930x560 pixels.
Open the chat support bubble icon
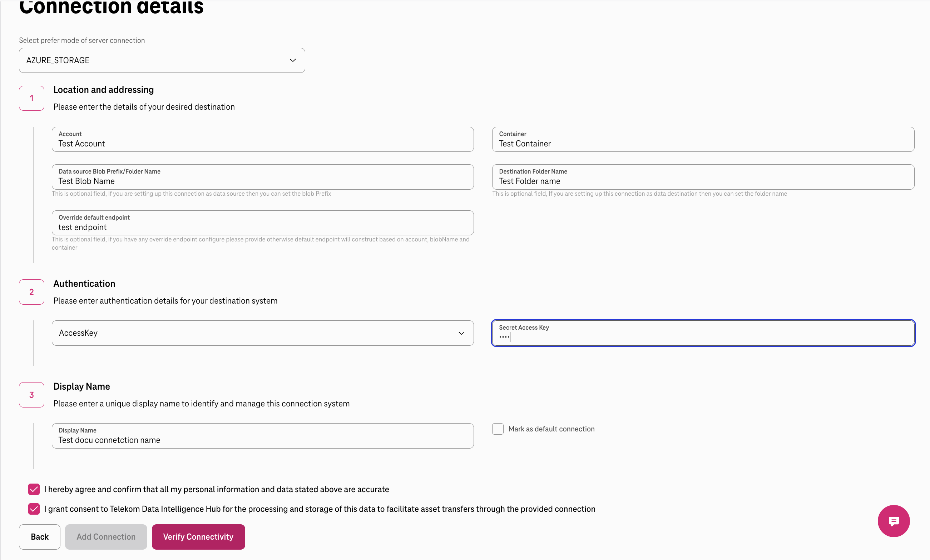coord(894,521)
